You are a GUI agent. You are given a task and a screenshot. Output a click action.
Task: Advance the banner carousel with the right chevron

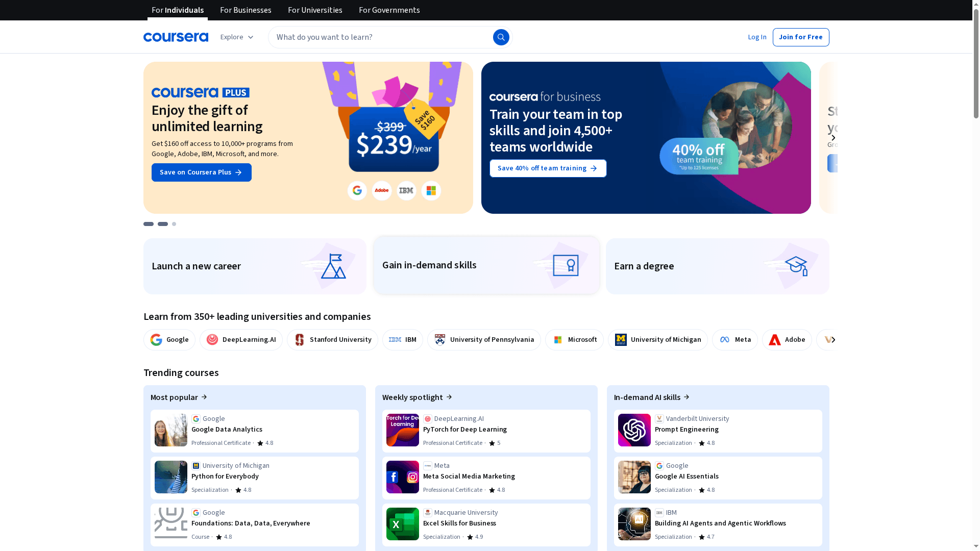[833, 137]
